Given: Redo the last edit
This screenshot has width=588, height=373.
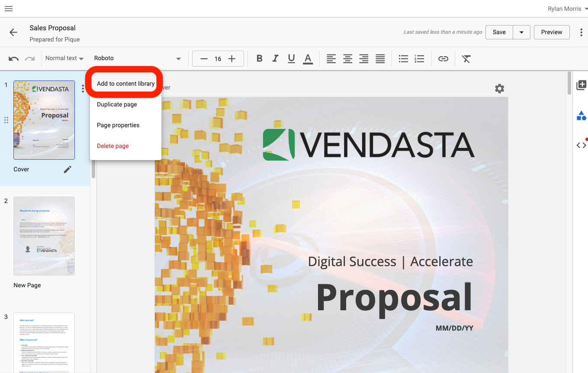Looking at the screenshot, I should coord(29,58).
